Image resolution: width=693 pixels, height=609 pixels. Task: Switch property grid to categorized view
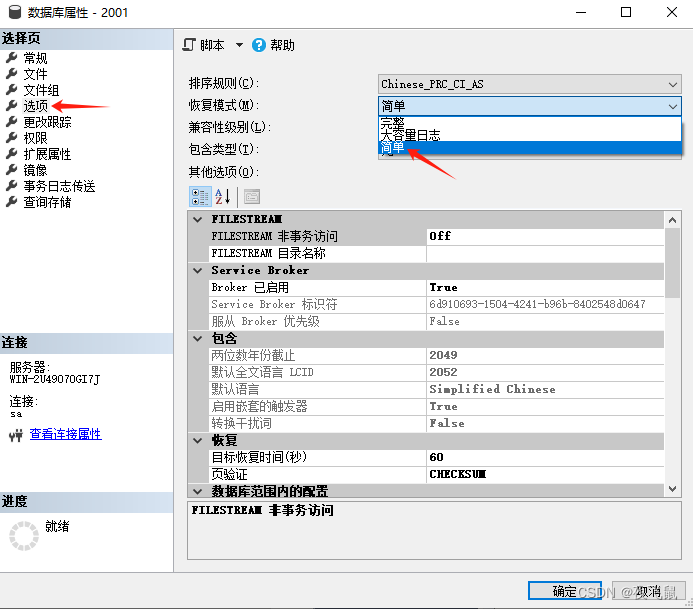coord(200,197)
